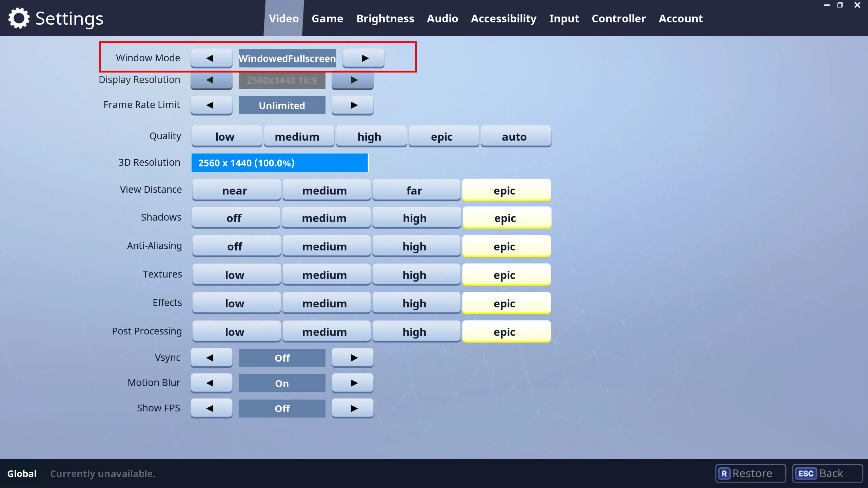Screen dimensions: 868x488
Task: Switch to the Audio tab
Action: [x=442, y=18]
